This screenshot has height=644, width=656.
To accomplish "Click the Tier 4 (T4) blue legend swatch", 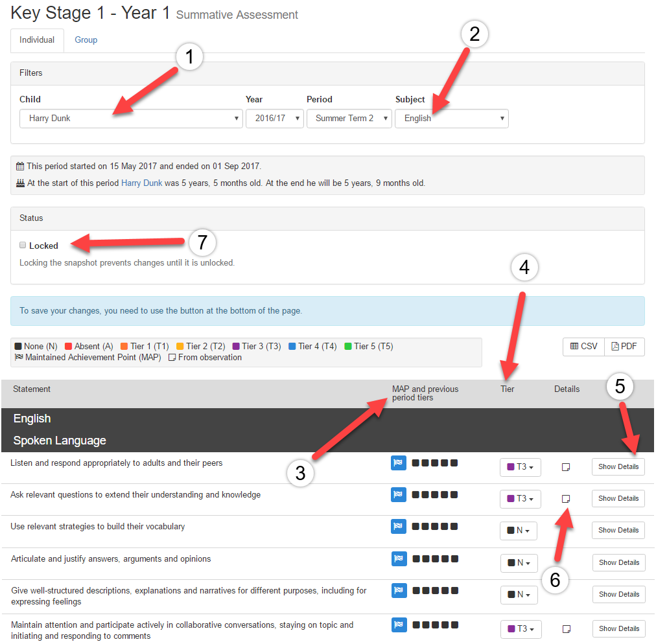I will click(292, 346).
